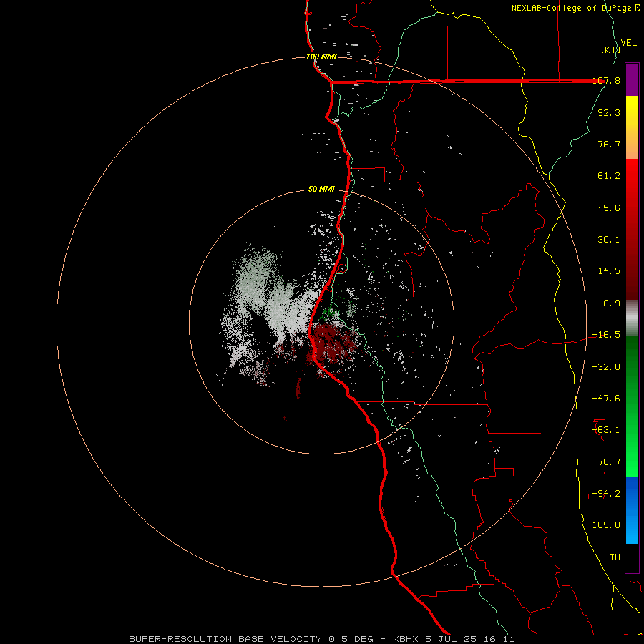Click the "NEXLAB-College of DuPage" credit text

pyautogui.click(x=572, y=8)
